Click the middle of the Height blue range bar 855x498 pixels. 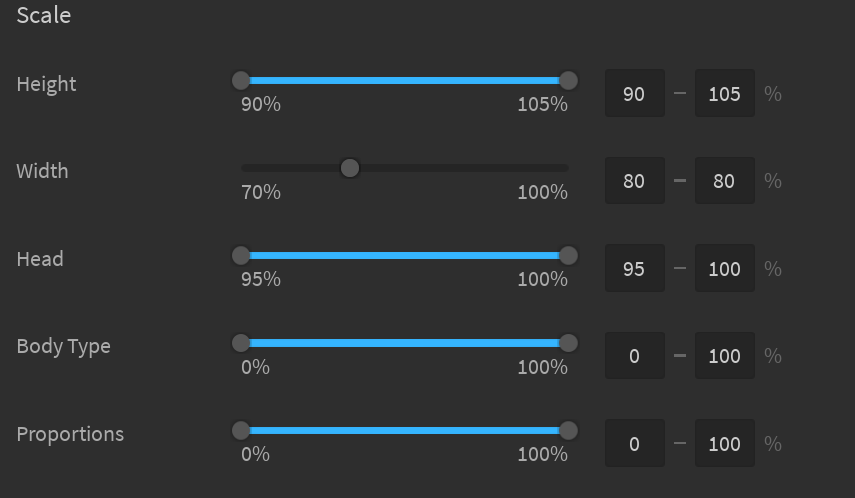404,81
